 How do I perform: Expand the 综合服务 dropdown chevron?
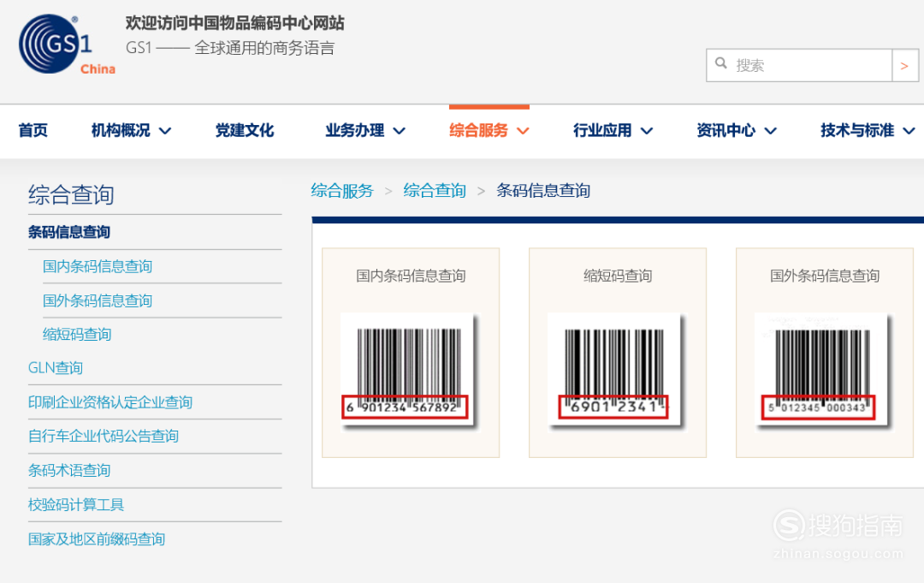[x=523, y=131]
